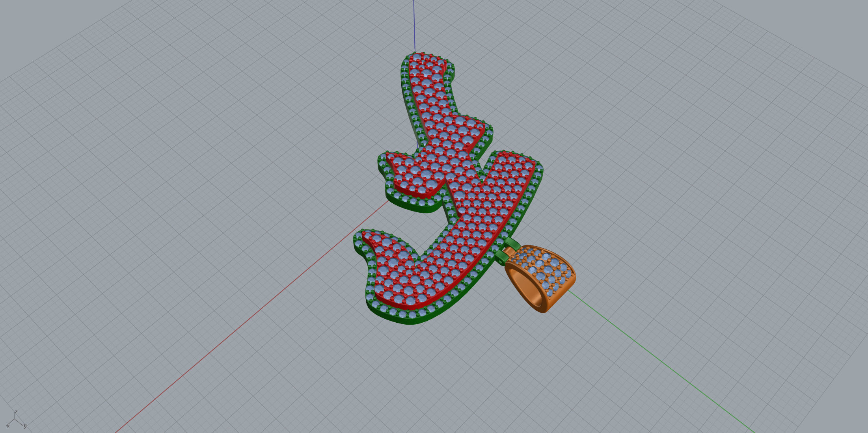
Task: Click the world XYZ axes icon
Action: pyautogui.click(x=17, y=419)
